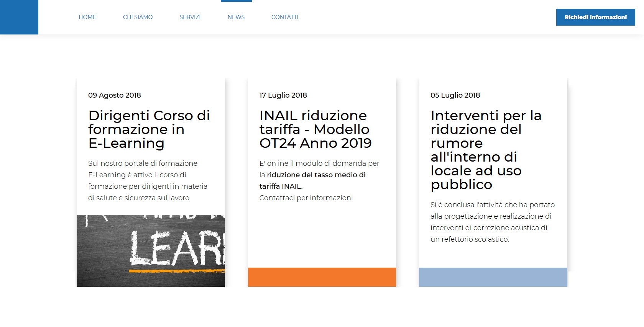Viewport: 644px width, 327px height.
Task: Click the date 17 Luglio 2018
Action: [x=283, y=95]
